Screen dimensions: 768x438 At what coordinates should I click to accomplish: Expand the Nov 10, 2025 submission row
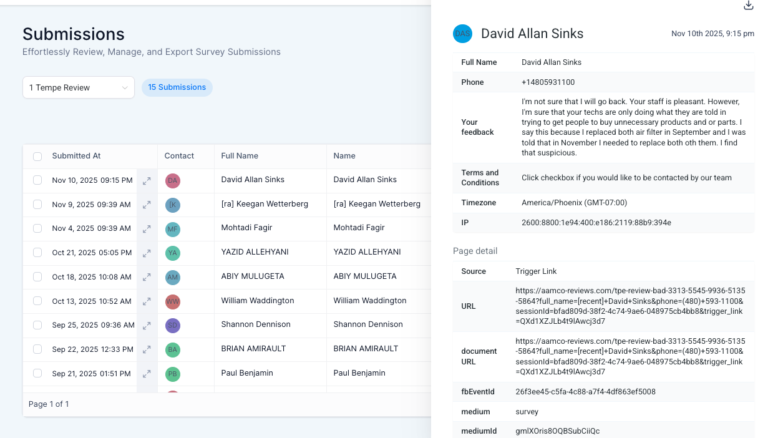click(147, 180)
